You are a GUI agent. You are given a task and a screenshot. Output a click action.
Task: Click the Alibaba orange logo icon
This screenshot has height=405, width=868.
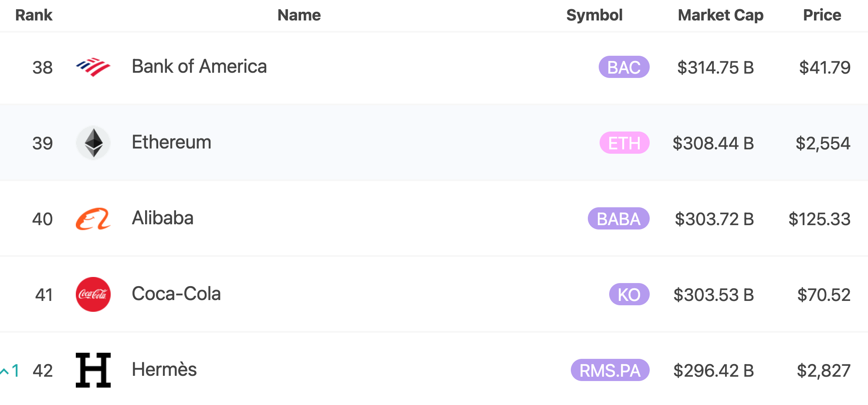(x=93, y=219)
